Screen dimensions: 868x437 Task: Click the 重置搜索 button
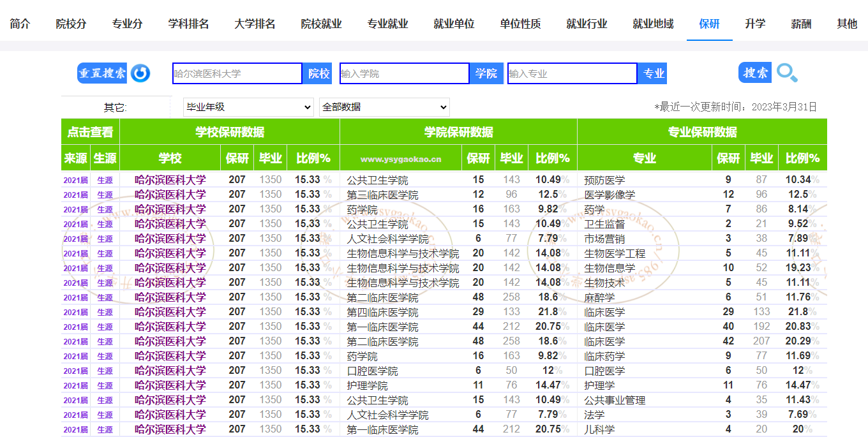[103, 73]
